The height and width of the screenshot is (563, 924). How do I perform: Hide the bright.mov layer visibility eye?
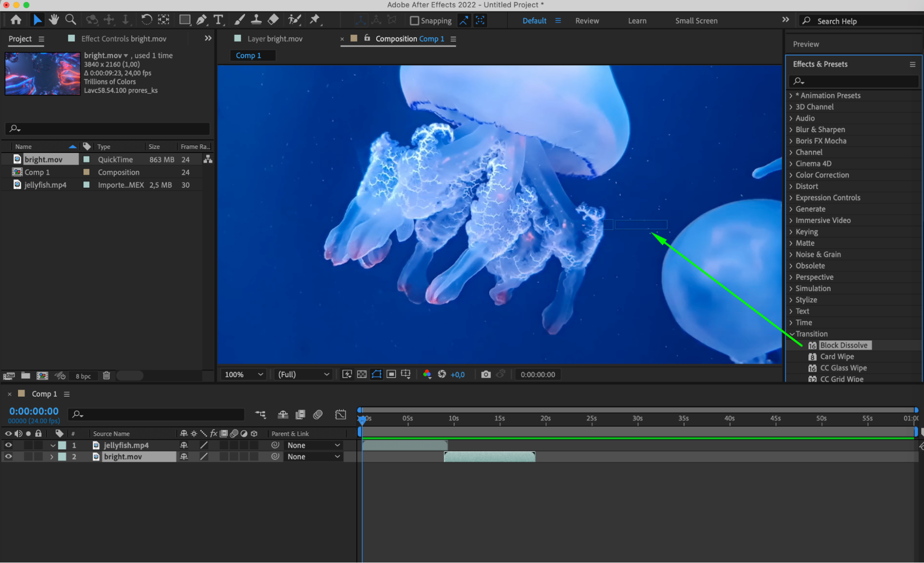(8, 457)
